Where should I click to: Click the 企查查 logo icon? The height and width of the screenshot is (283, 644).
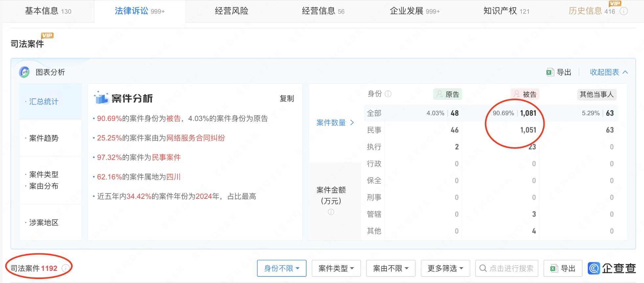pyautogui.click(x=594, y=268)
